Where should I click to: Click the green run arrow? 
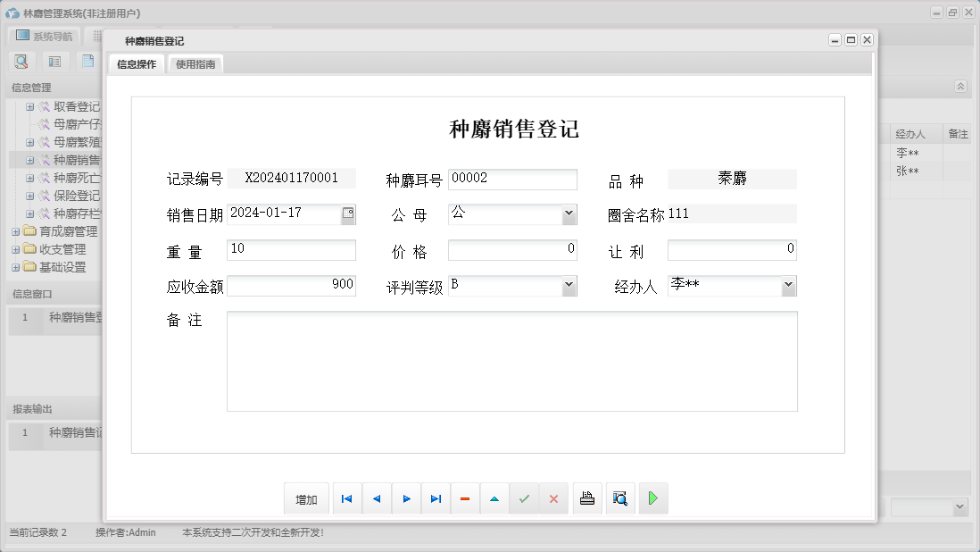652,498
